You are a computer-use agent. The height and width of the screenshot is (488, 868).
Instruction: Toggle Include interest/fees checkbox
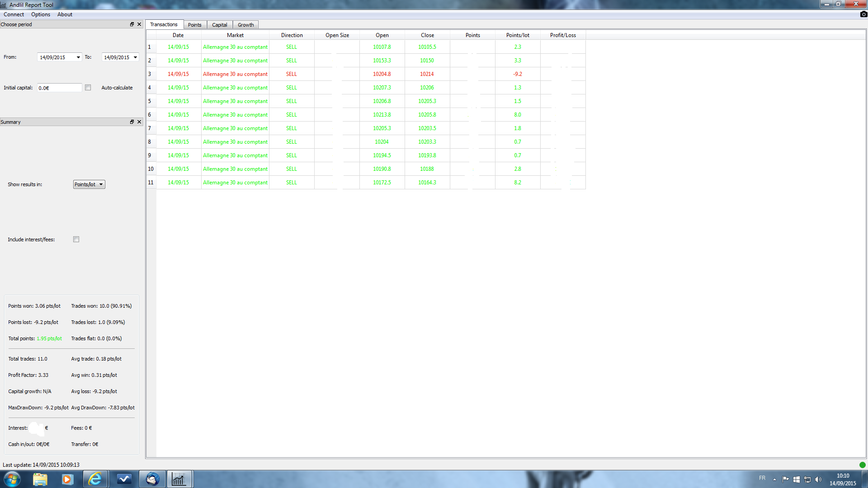76,239
